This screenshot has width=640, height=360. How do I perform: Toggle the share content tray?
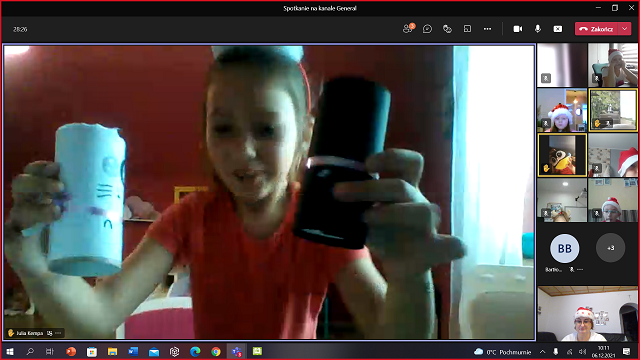(558, 29)
